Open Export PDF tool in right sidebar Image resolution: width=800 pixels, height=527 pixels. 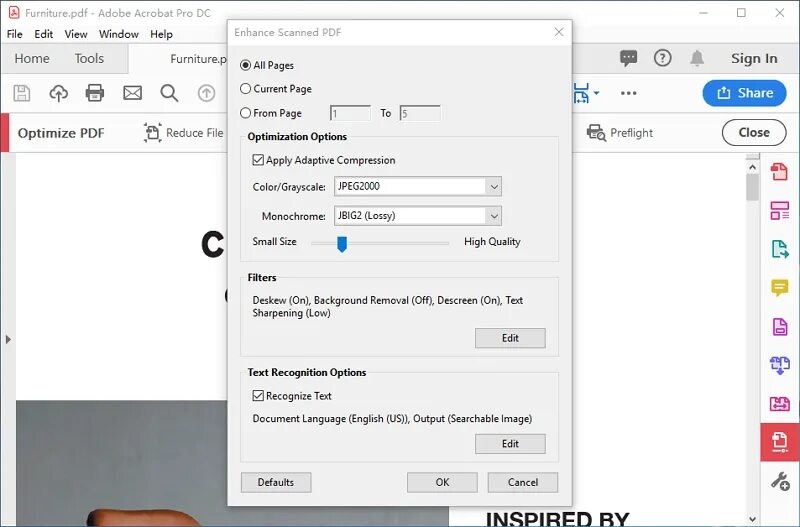780,249
